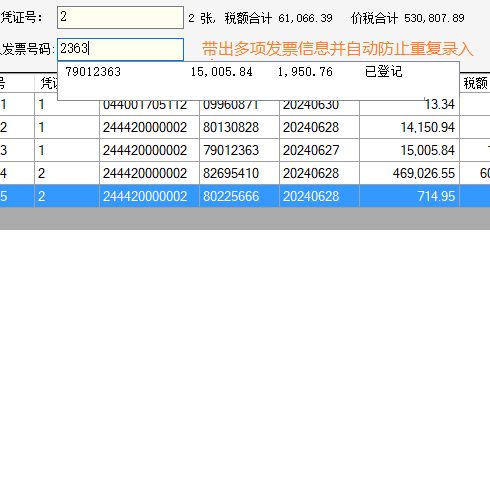Select highlighted row with invoice 80225666
The width and height of the screenshot is (490, 490).
tap(245, 196)
